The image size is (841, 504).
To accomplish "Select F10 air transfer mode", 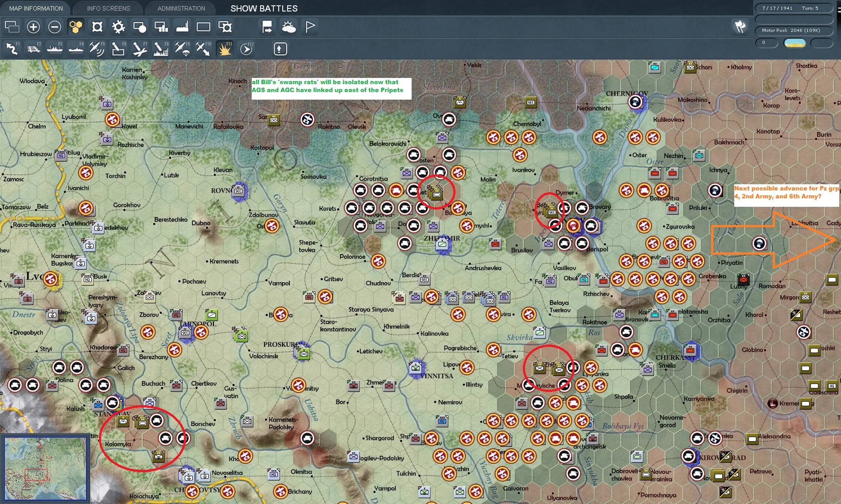I will point(203,48).
